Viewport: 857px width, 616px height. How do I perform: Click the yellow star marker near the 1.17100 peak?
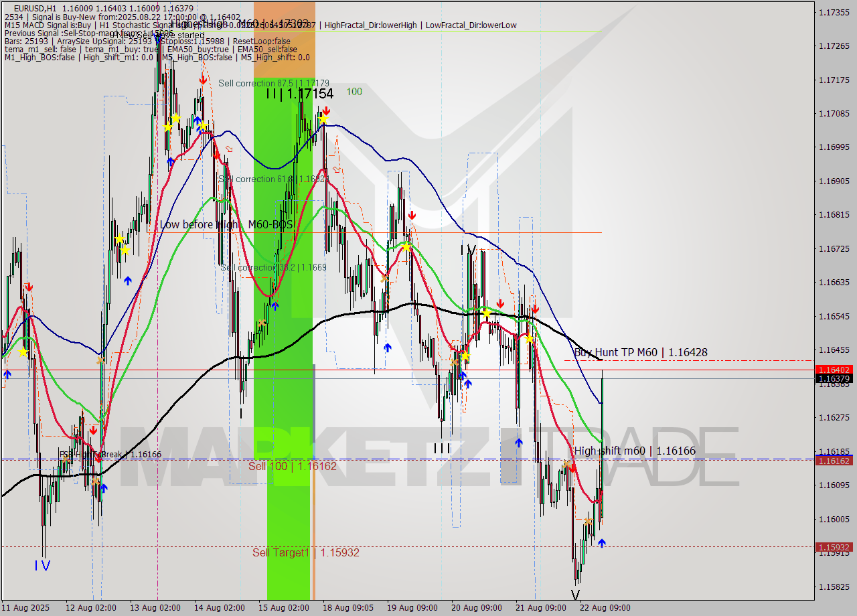[324, 119]
